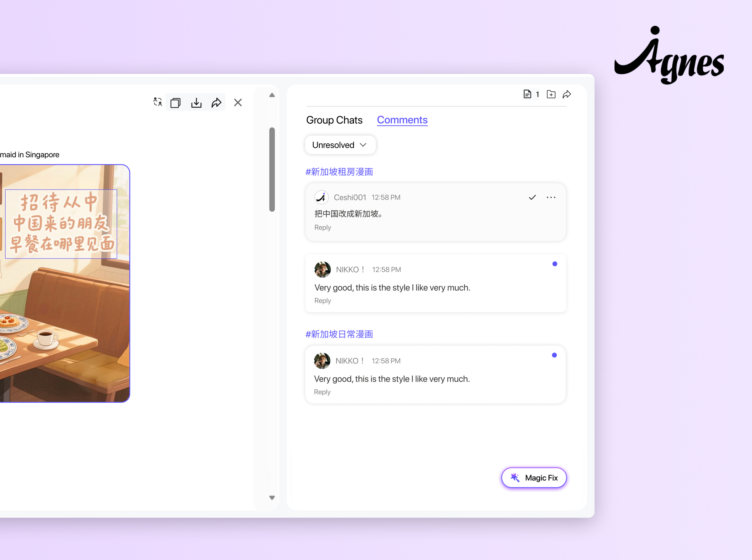Open the #新加坡租房漫画 hashtag link
The width and height of the screenshot is (752, 560).
(x=339, y=172)
